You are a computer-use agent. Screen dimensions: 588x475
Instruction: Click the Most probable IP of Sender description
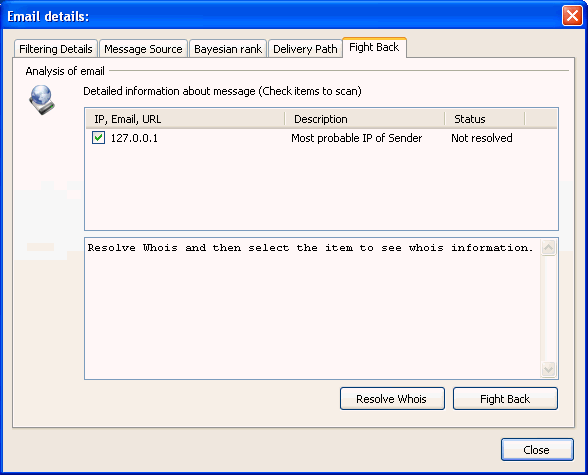357,138
